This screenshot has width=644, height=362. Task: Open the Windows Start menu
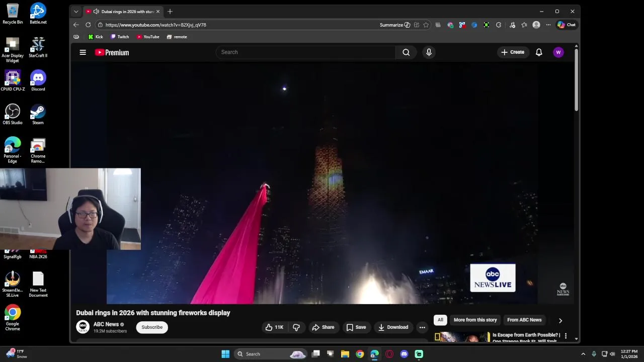click(x=225, y=354)
